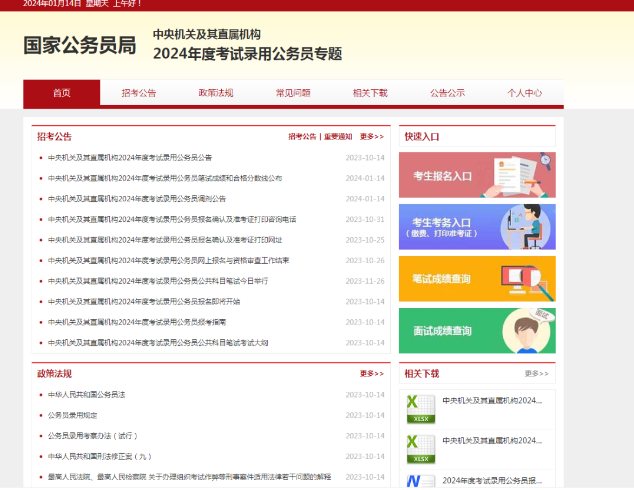Open the 首页 navigation tab
The width and height of the screenshot is (634, 490).
click(61, 93)
